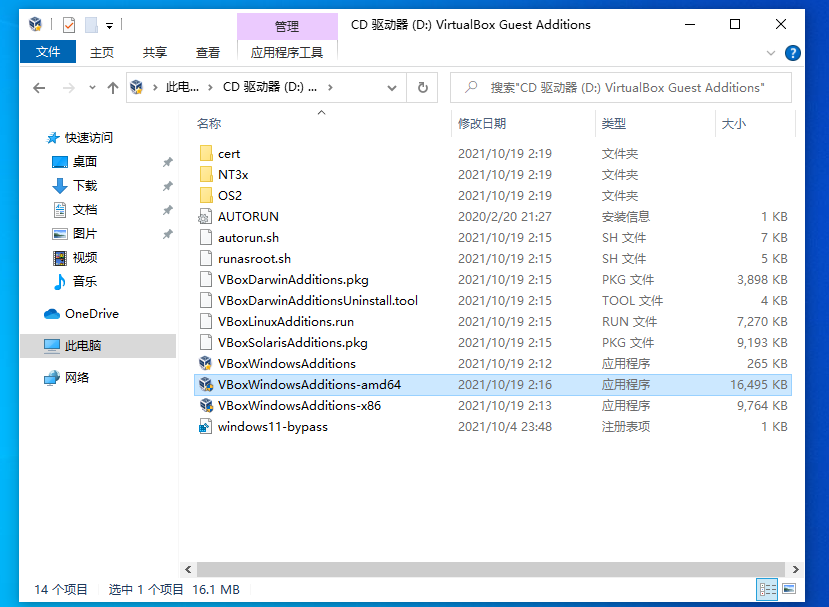
Task: Select the CD 驱动器 (D:) breadcrumb
Action: pyautogui.click(x=270, y=87)
